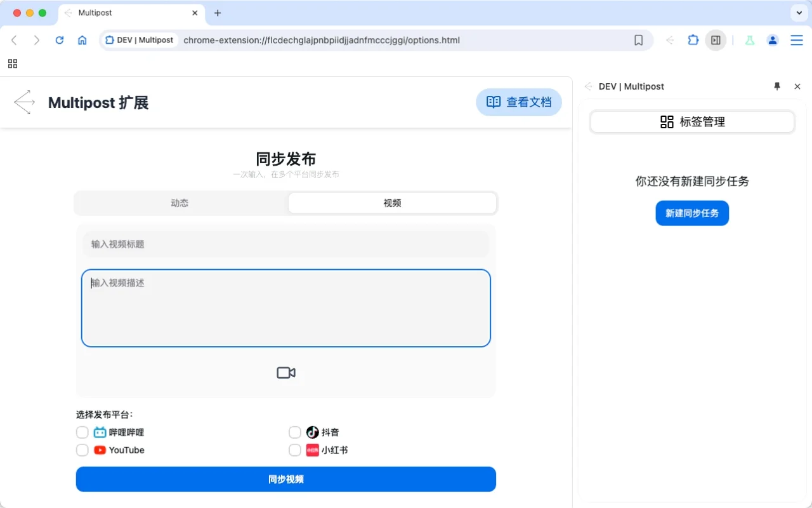Click the 新建同步任务 button

692,213
